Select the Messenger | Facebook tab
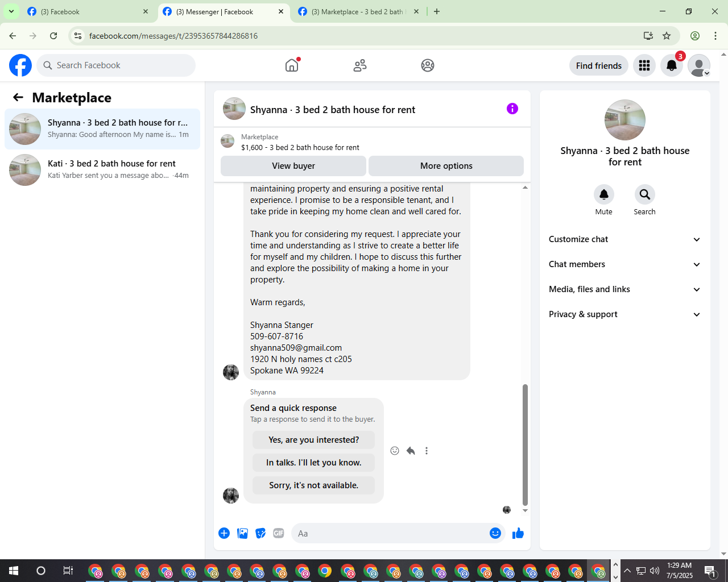 click(224, 11)
